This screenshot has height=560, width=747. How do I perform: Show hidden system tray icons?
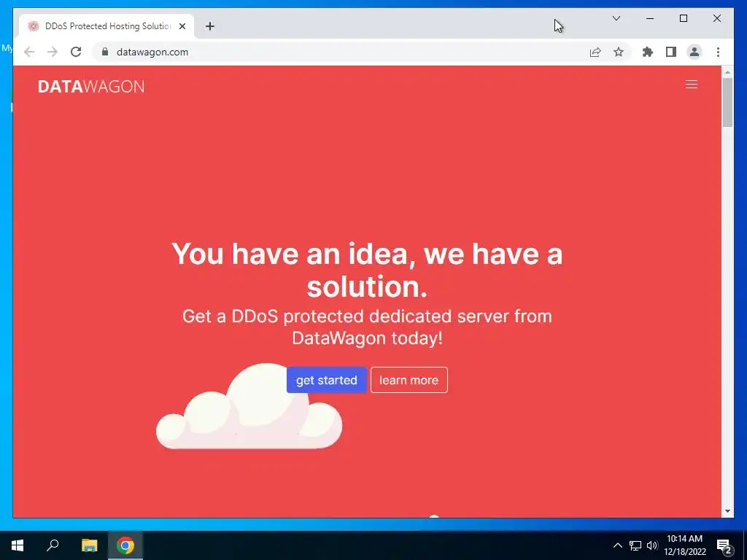point(617,545)
